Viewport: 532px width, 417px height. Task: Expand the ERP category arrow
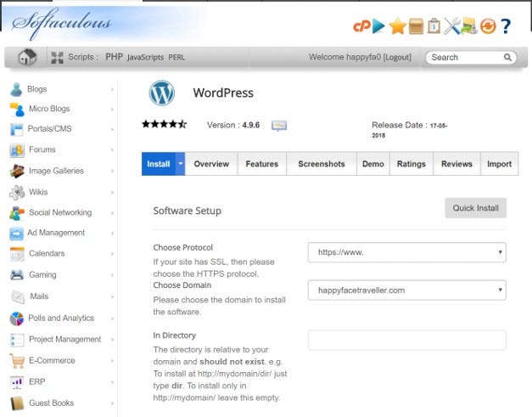(x=112, y=382)
